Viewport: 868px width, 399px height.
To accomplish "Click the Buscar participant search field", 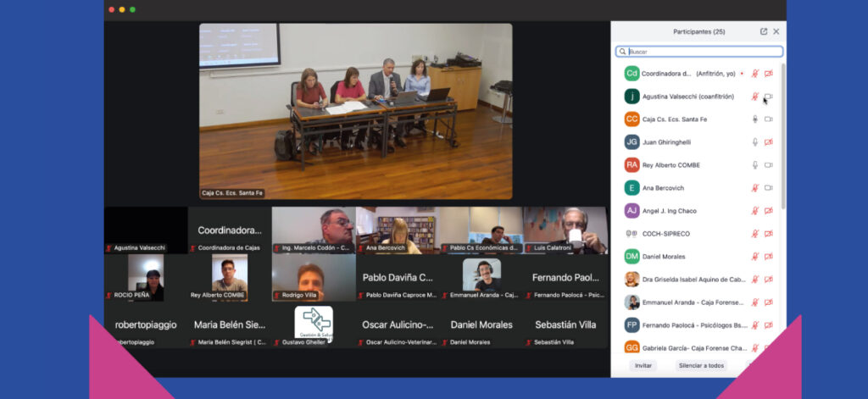I will point(699,52).
